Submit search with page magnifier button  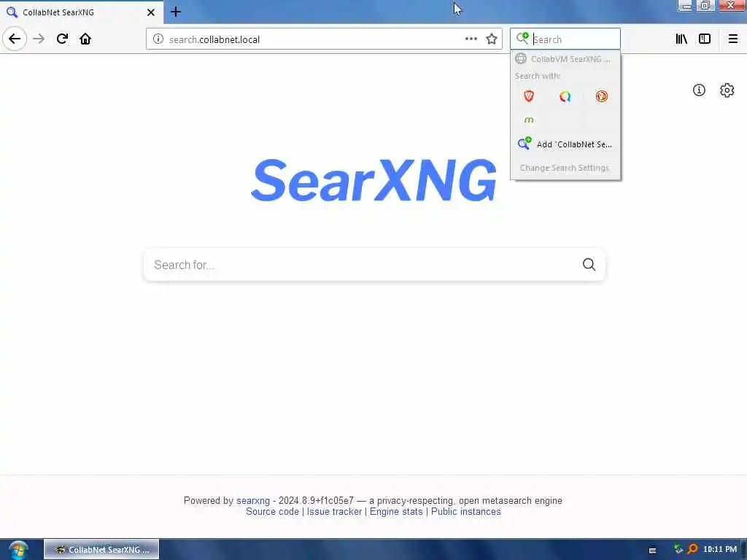[x=589, y=264]
